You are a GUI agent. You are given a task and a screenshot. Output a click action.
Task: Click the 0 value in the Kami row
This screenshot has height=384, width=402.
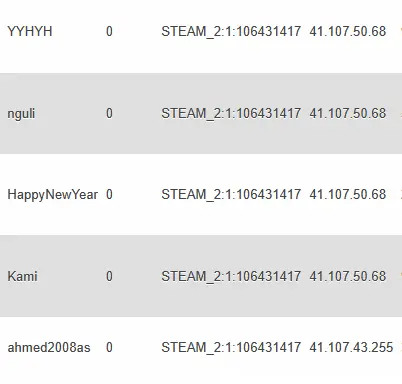point(109,276)
